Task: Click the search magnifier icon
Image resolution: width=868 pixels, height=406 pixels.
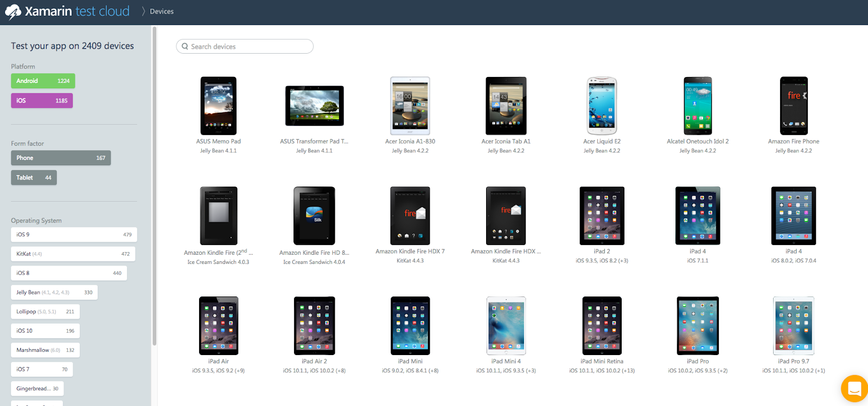Action: click(x=185, y=47)
